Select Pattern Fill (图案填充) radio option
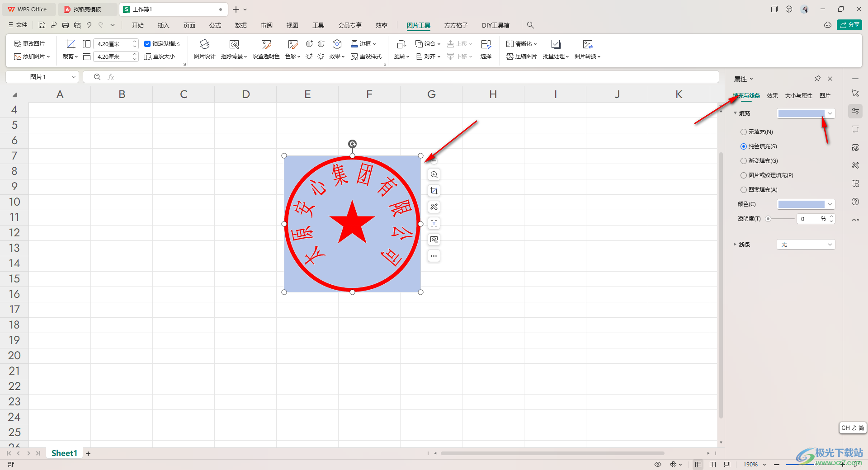Screen dimensions: 868x470 click(x=743, y=190)
